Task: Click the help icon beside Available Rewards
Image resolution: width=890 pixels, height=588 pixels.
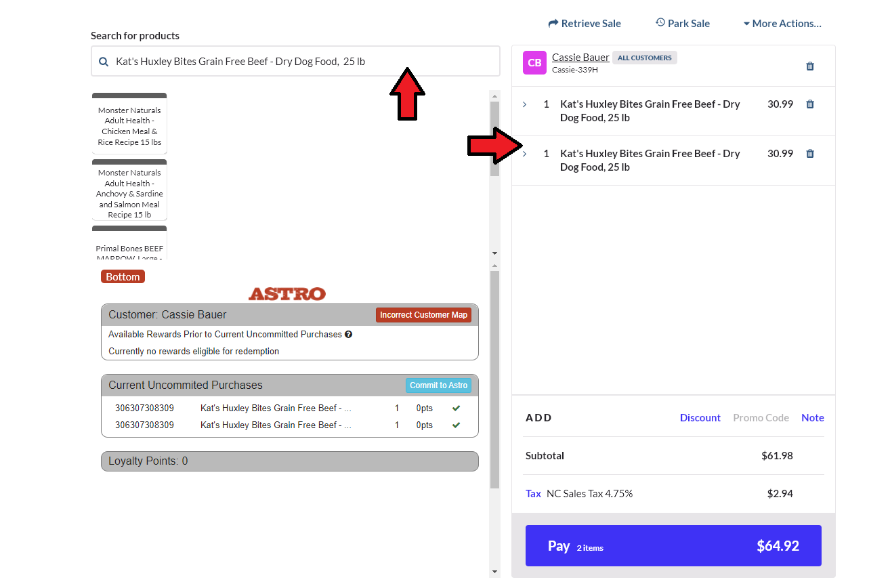Action: coord(348,335)
